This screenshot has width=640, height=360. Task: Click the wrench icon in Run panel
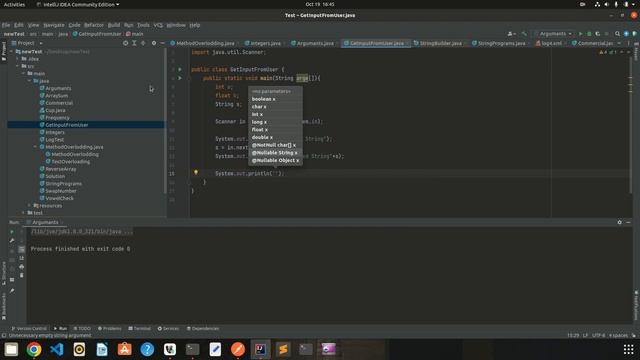pos(12,240)
